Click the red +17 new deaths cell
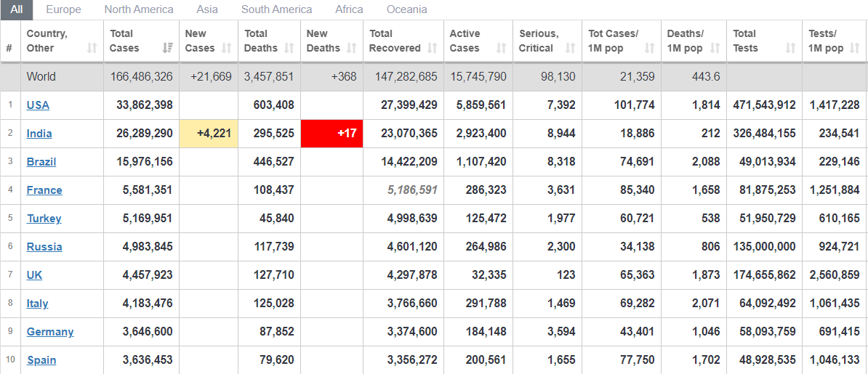 pyautogui.click(x=331, y=134)
